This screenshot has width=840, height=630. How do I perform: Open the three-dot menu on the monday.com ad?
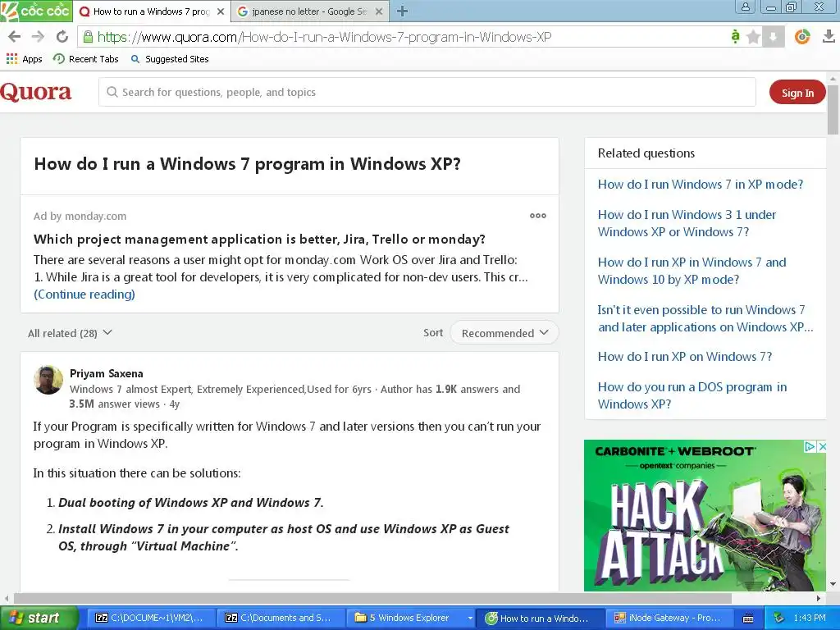pyautogui.click(x=538, y=216)
